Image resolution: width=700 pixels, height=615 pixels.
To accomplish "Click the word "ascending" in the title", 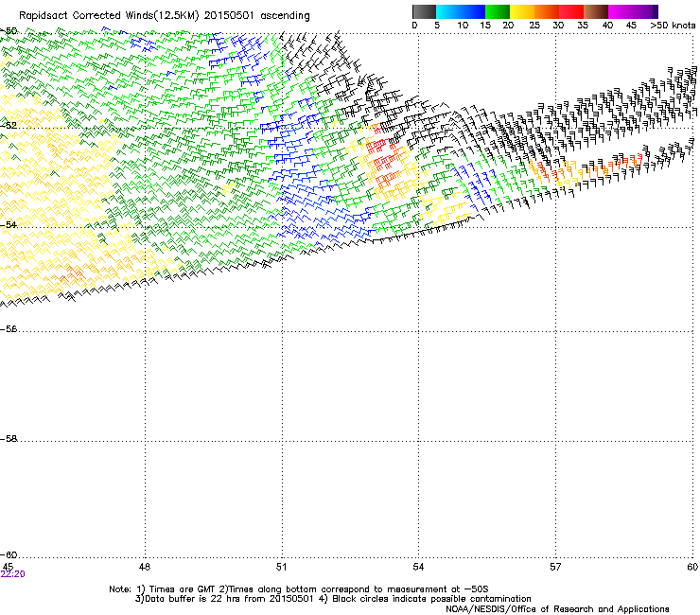I will coord(285,16).
